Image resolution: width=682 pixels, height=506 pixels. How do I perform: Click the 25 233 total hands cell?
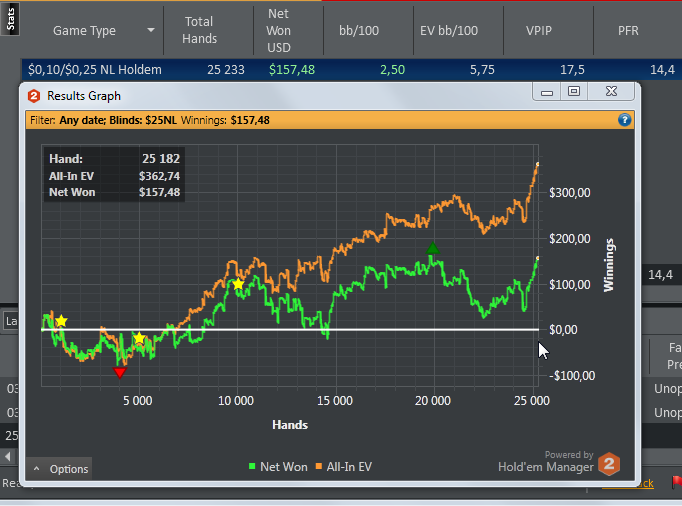pyautogui.click(x=226, y=70)
